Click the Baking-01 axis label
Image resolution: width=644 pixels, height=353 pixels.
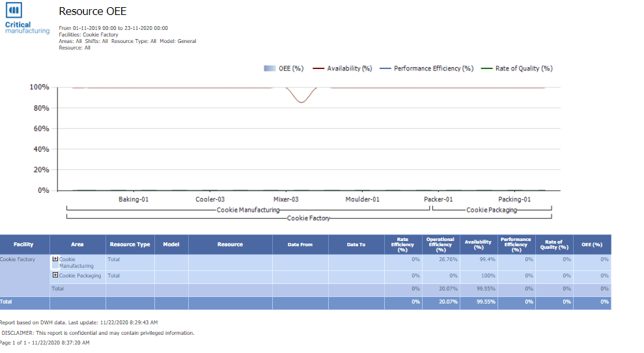tap(133, 199)
